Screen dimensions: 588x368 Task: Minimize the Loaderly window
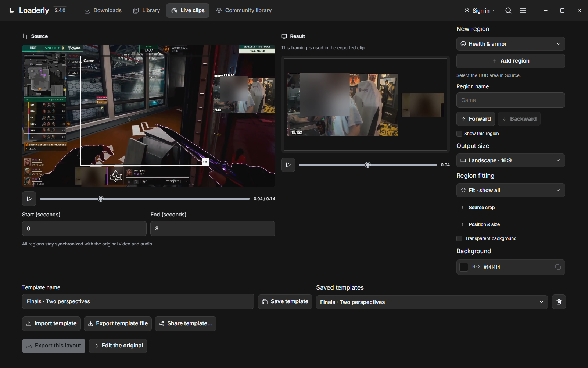click(545, 11)
